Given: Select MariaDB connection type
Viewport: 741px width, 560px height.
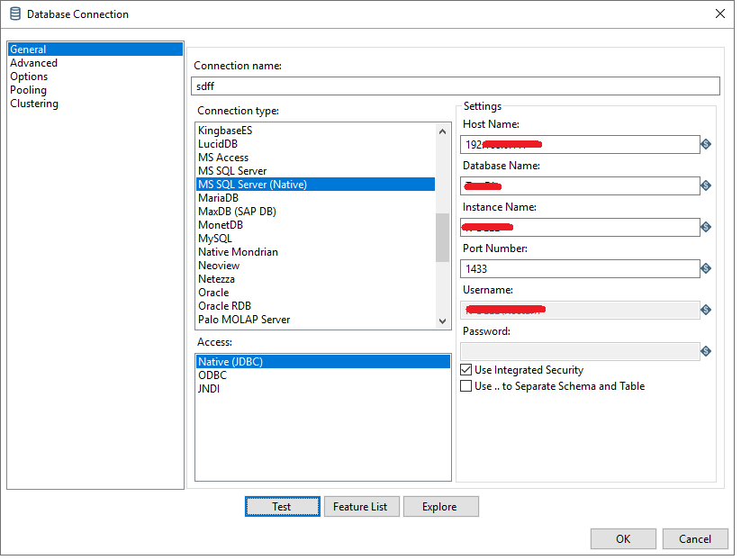Looking at the screenshot, I should 318,200.
